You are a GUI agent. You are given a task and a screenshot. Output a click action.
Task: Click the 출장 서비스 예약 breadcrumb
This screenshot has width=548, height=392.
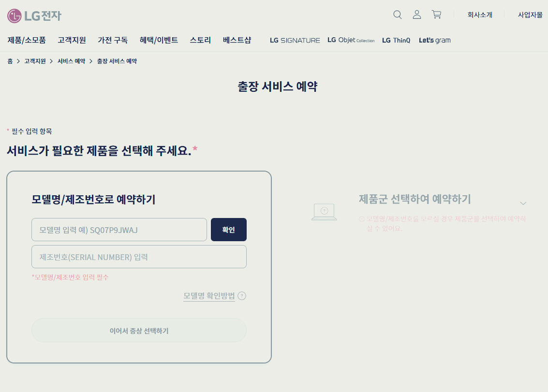pos(117,61)
